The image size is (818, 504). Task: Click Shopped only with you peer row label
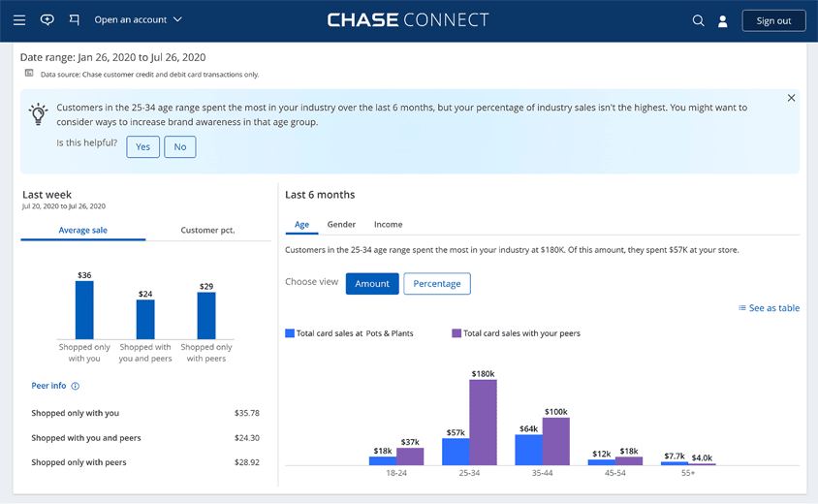76,413
